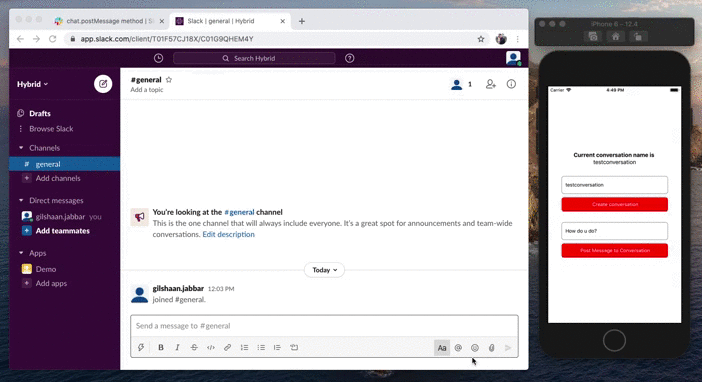Go forward in browser
Viewport: 702px width, 382px height.
click(36, 39)
